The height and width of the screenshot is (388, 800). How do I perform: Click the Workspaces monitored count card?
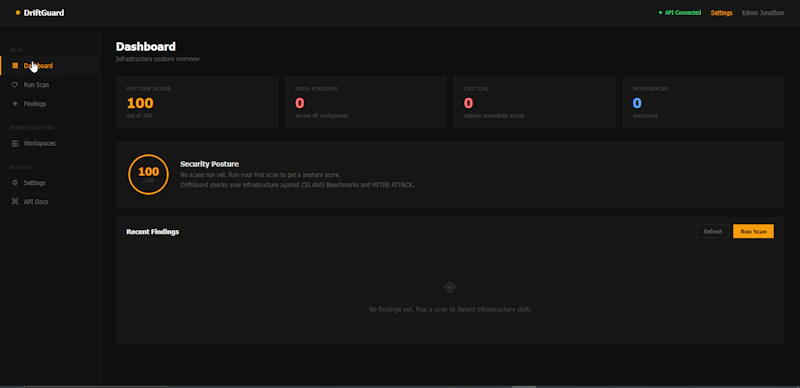point(703,102)
